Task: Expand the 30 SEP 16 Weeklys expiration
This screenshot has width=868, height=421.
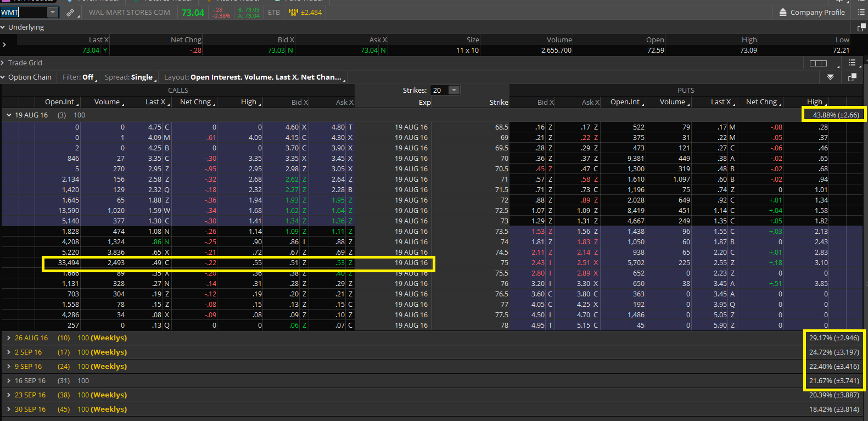Action: click(9, 409)
